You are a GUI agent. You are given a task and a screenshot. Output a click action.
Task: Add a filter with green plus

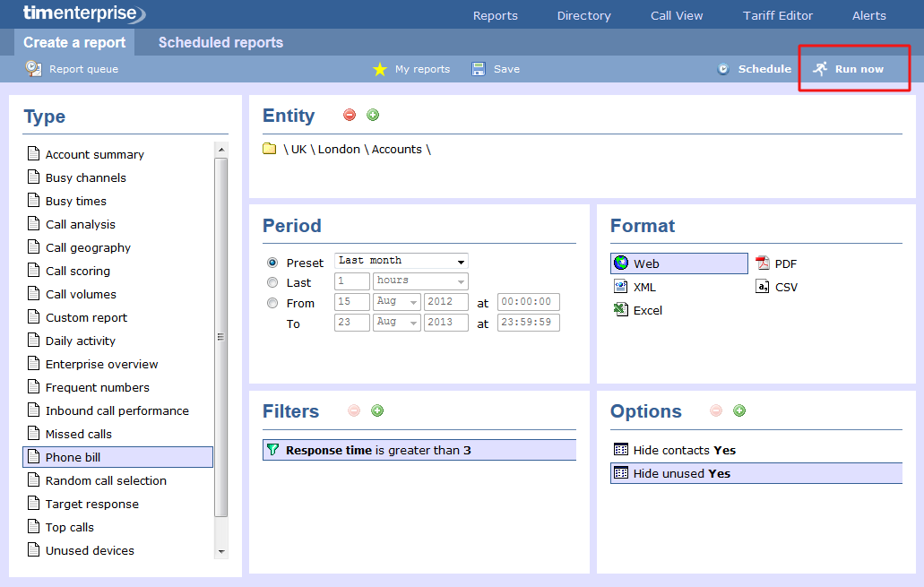[x=377, y=410]
